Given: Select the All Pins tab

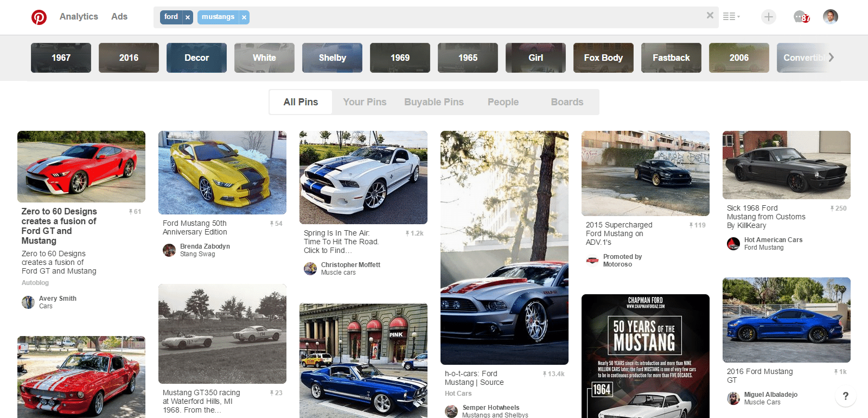Looking at the screenshot, I should pyautogui.click(x=301, y=102).
